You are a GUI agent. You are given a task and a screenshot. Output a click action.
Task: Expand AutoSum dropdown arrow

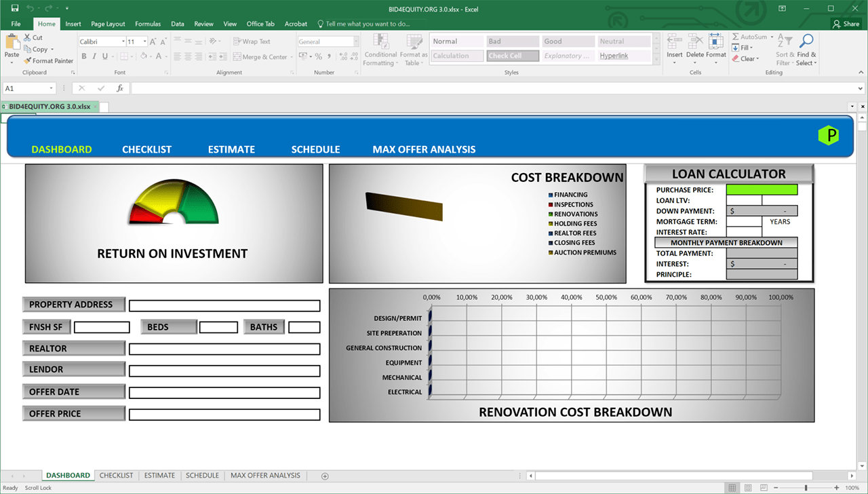(x=772, y=37)
